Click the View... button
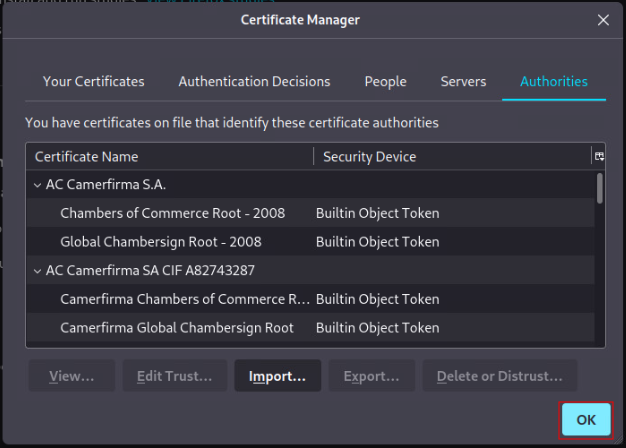Screen dimensions: 626x448 click(70, 376)
